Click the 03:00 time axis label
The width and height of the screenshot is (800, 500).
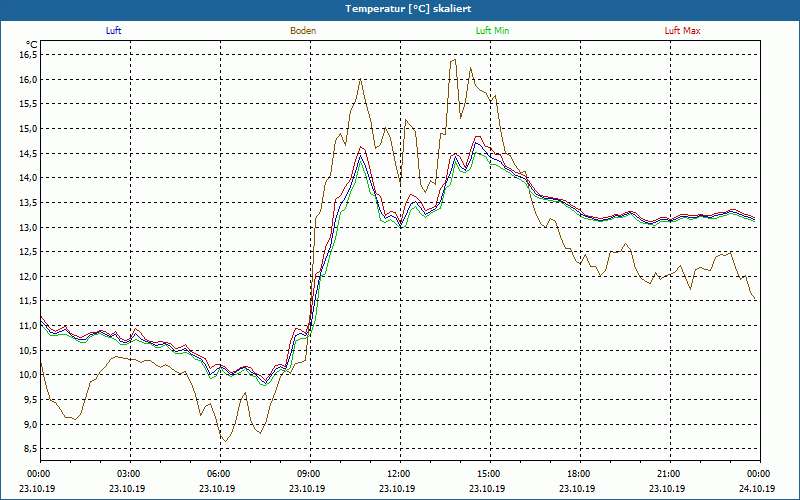click(131, 474)
